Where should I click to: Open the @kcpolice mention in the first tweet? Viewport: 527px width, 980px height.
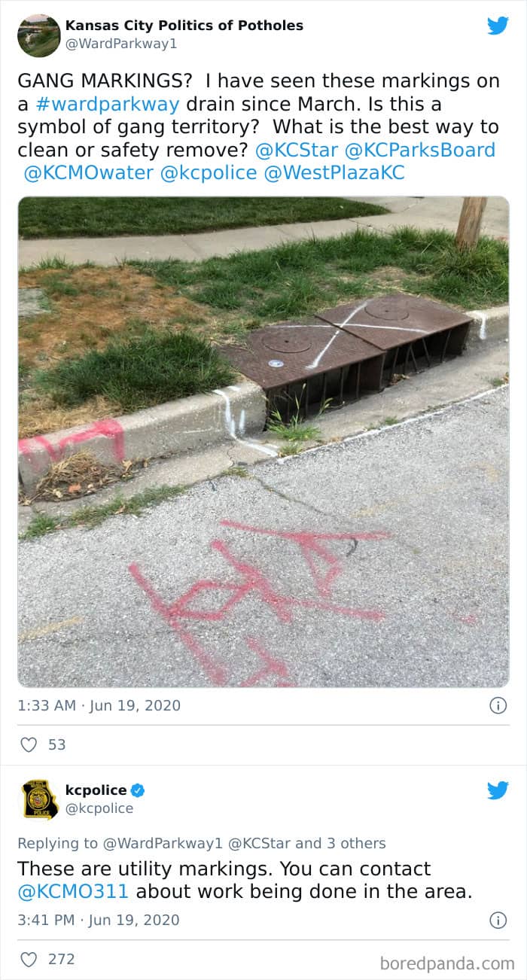(x=208, y=173)
